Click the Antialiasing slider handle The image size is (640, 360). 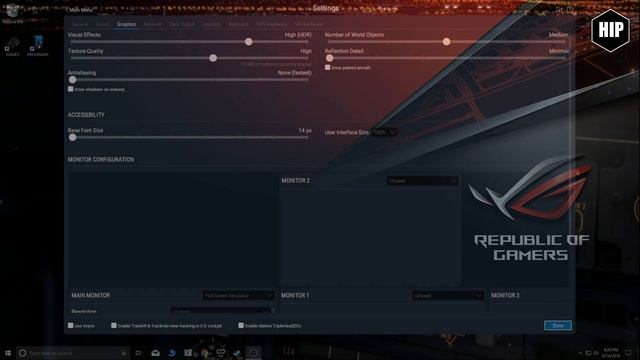pos(73,80)
